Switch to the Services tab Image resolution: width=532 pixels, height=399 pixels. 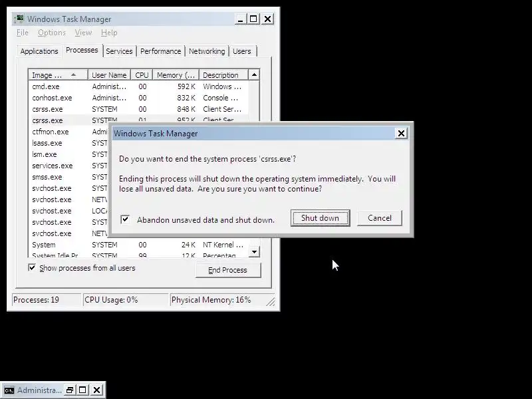(119, 51)
